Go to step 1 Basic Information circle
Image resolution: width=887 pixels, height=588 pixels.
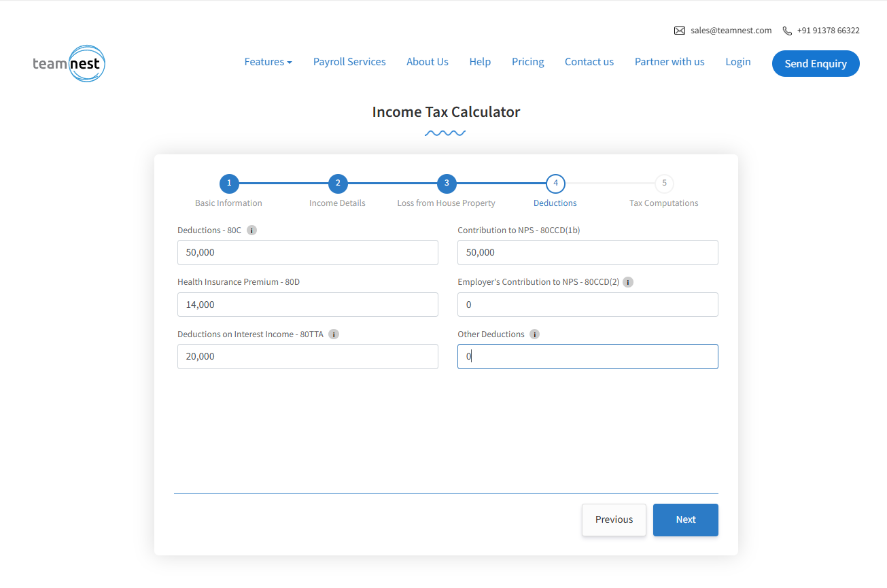pos(229,184)
